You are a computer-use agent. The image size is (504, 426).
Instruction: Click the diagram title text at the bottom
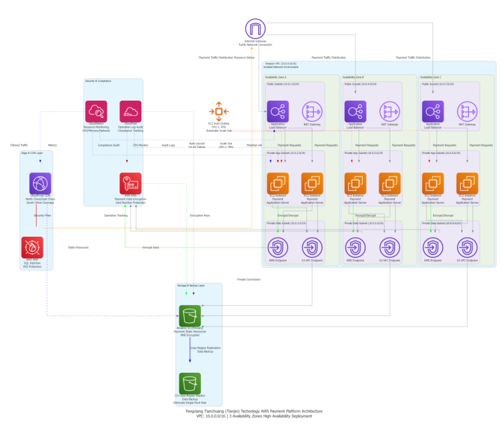[x=254, y=411]
